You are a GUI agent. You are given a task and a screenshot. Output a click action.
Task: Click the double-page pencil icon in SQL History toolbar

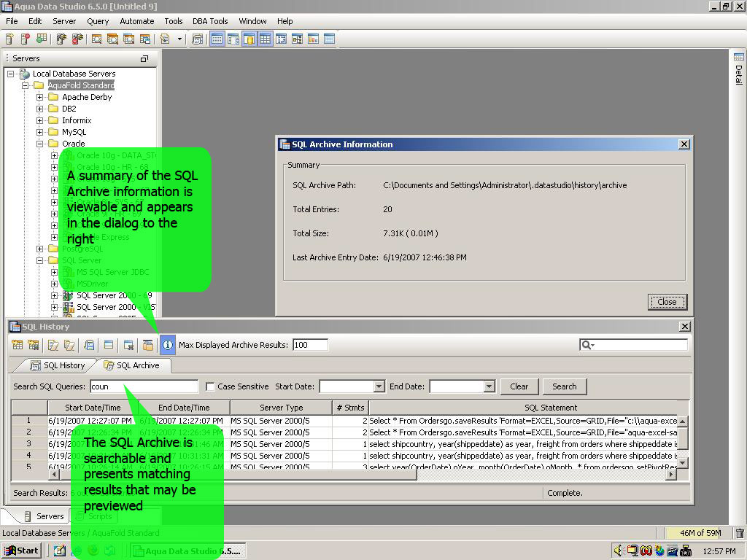[x=69, y=345]
